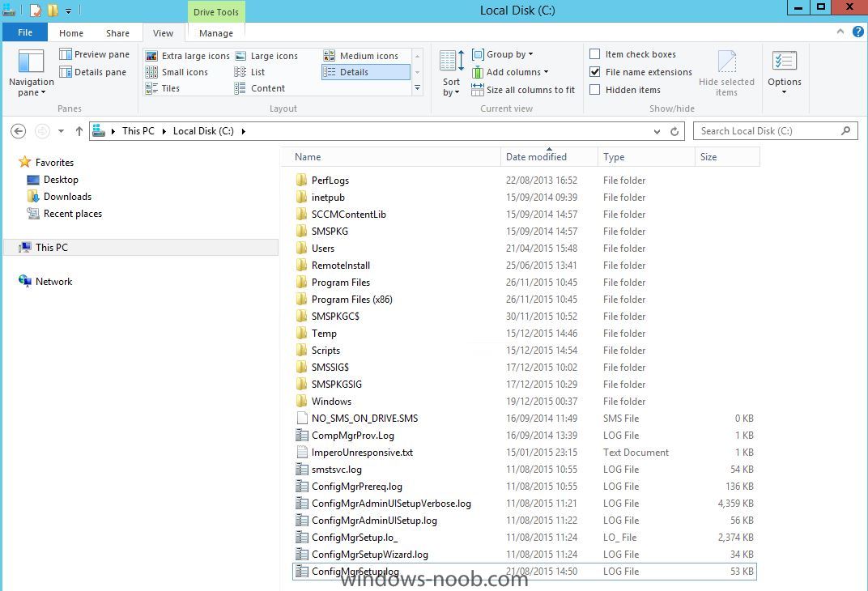Image resolution: width=868 pixels, height=591 pixels.
Task: Open the recent locations dropdown arrow
Action: pos(61,131)
